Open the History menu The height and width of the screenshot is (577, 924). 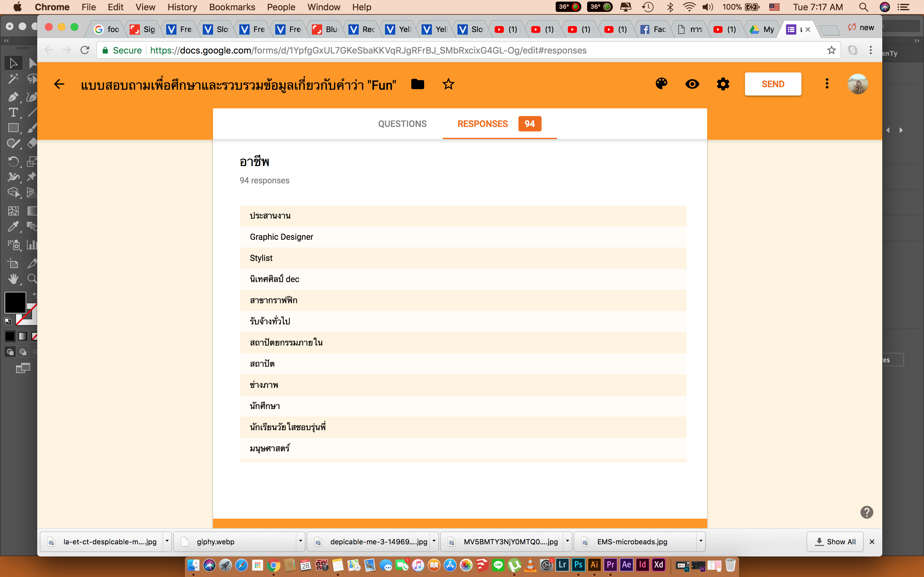pos(182,7)
